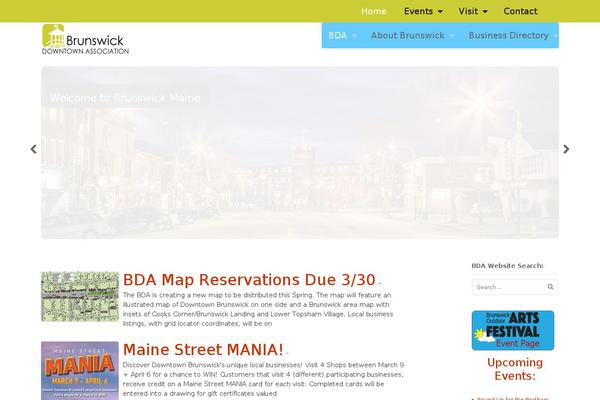Expand the About Brunswick menu
This screenshot has height=400, width=600.
coord(412,35)
